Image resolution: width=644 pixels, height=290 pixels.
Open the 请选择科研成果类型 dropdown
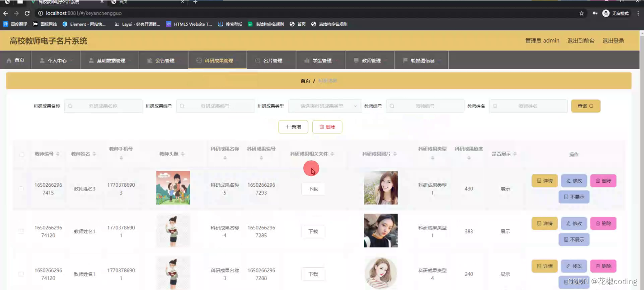click(324, 105)
